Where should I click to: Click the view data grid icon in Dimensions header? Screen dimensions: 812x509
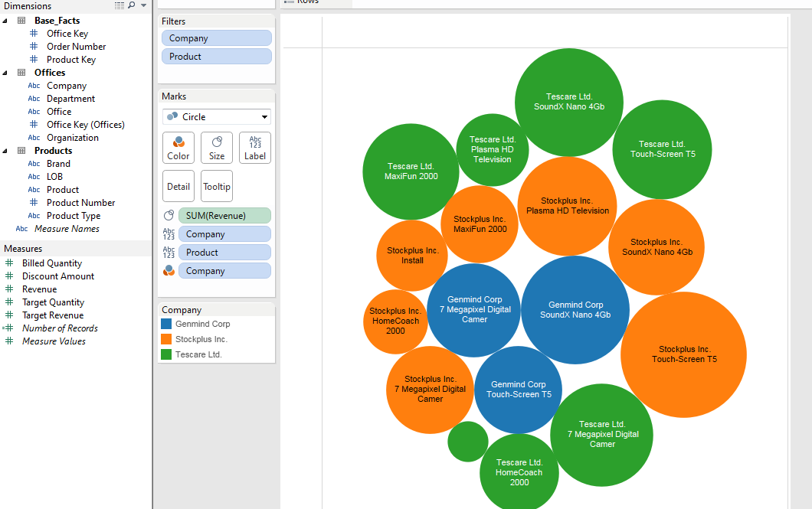[120, 5]
